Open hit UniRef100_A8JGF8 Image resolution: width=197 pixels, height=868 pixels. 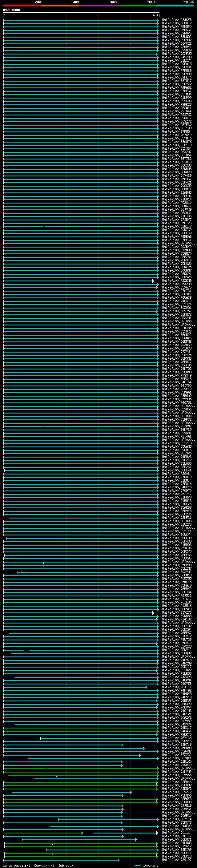177,20
